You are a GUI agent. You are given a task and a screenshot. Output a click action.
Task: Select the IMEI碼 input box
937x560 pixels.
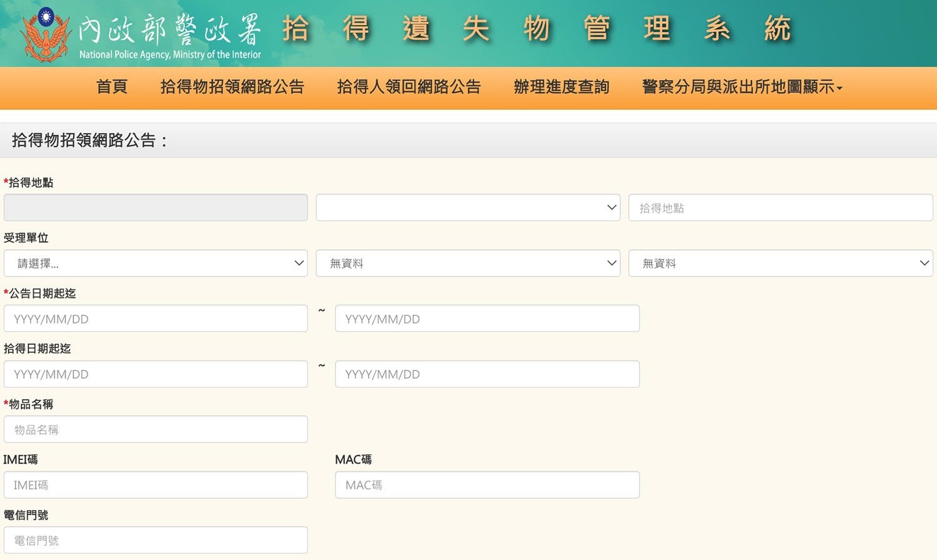click(155, 485)
